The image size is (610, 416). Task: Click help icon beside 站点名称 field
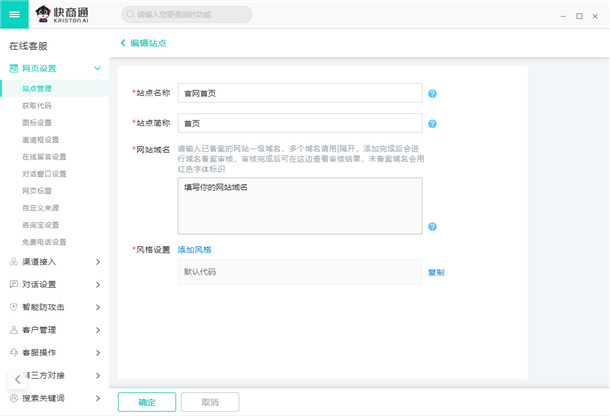(x=432, y=94)
